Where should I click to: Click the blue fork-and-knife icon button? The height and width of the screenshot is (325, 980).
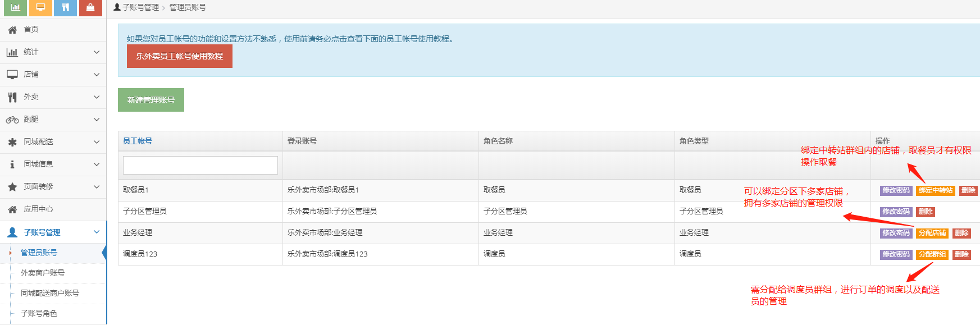pos(66,7)
